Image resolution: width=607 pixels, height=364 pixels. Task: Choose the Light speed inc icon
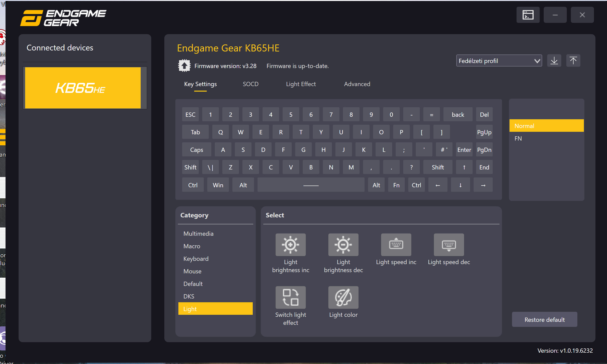(x=396, y=245)
